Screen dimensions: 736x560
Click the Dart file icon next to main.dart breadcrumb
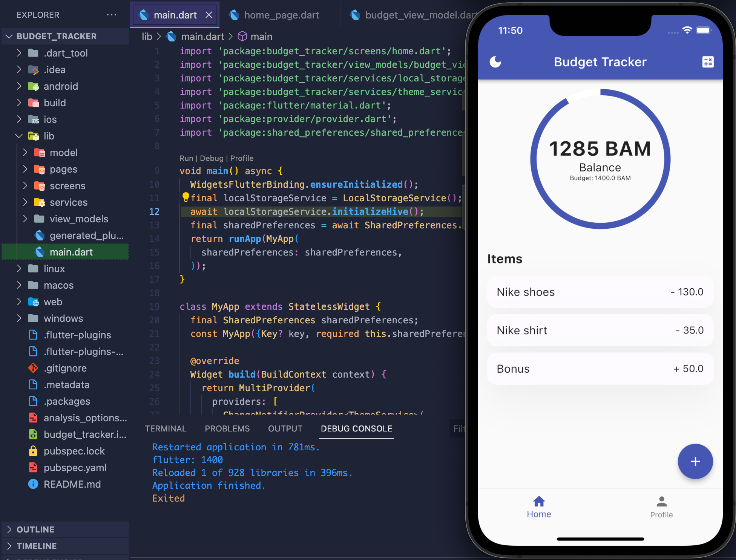tap(172, 36)
